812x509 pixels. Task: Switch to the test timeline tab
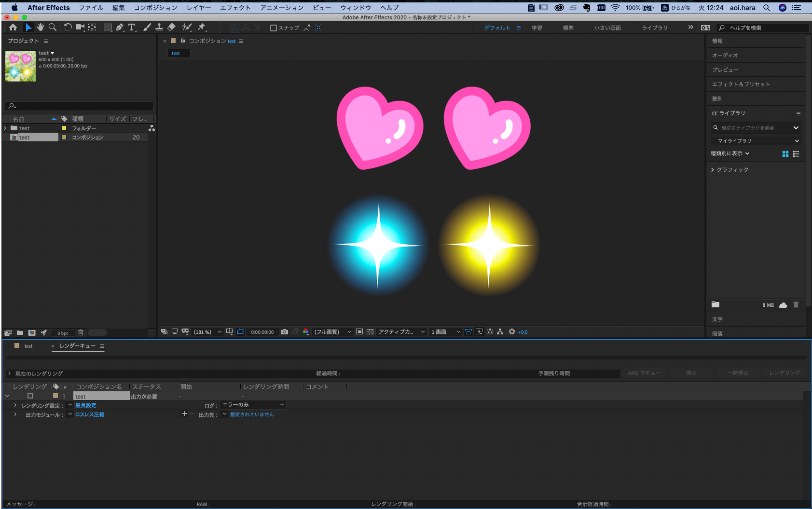point(28,346)
